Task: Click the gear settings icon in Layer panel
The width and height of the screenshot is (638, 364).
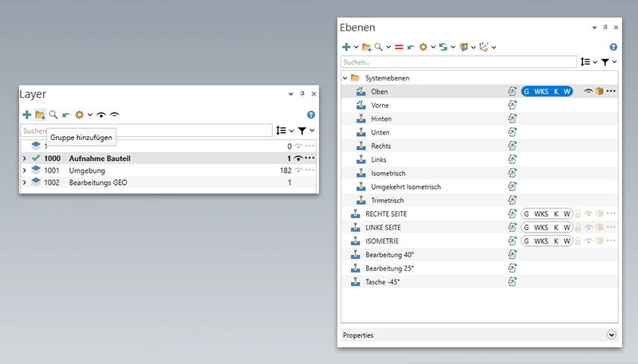Action: (x=79, y=115)
